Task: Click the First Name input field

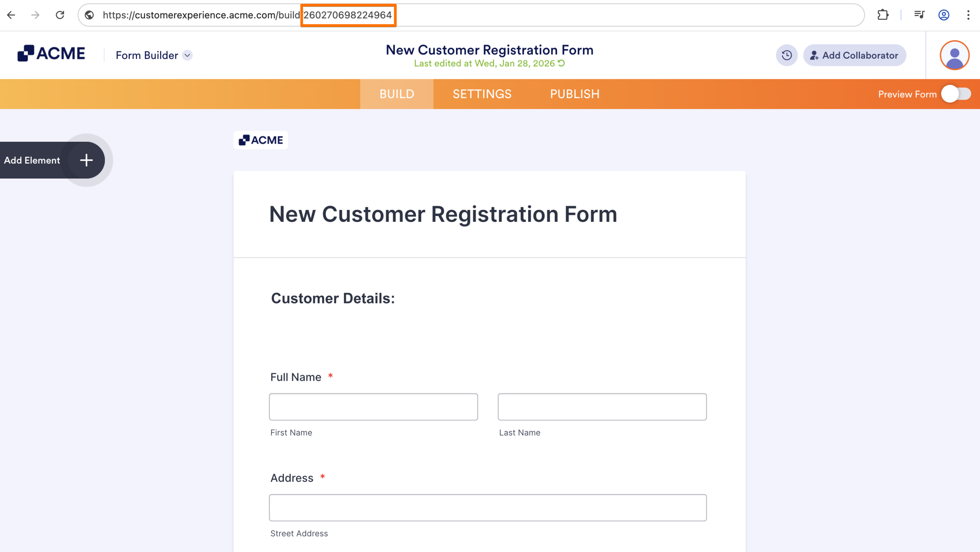Action: click(x=373, y=407)
